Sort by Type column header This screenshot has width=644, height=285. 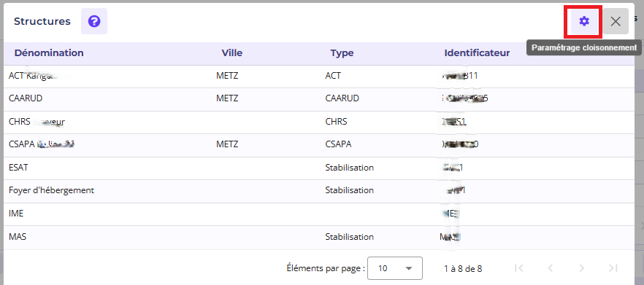[x=342, y=53]
